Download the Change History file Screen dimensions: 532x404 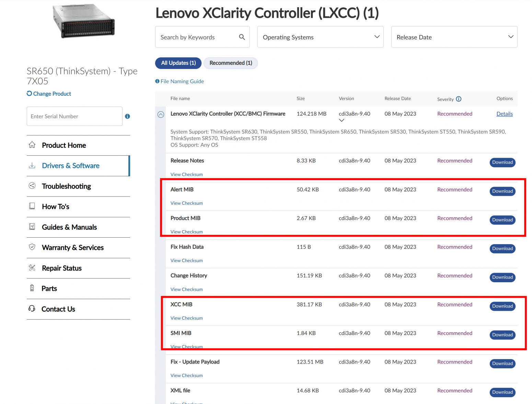(502, 277)
